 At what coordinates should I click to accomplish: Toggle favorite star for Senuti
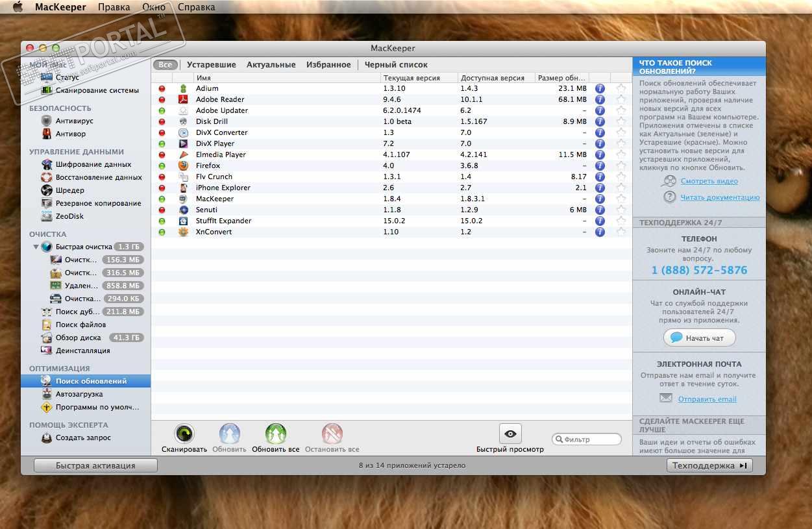click(621, 210)
